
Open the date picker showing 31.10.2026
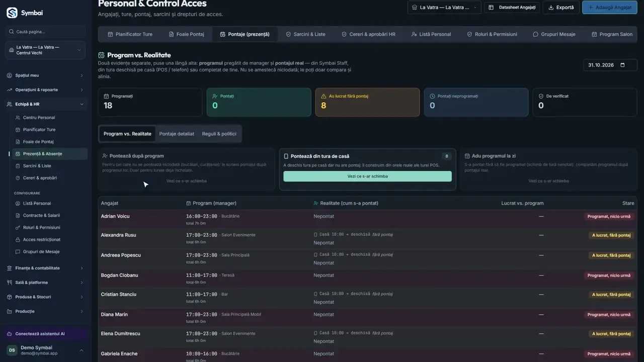coord(610,65)
